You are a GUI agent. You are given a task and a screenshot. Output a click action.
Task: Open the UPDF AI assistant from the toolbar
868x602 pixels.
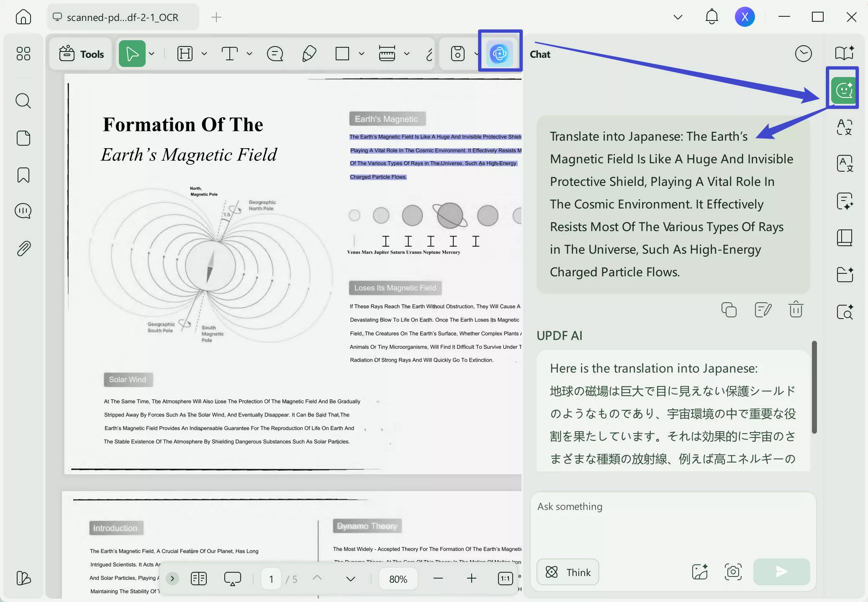tap(500, 54)
